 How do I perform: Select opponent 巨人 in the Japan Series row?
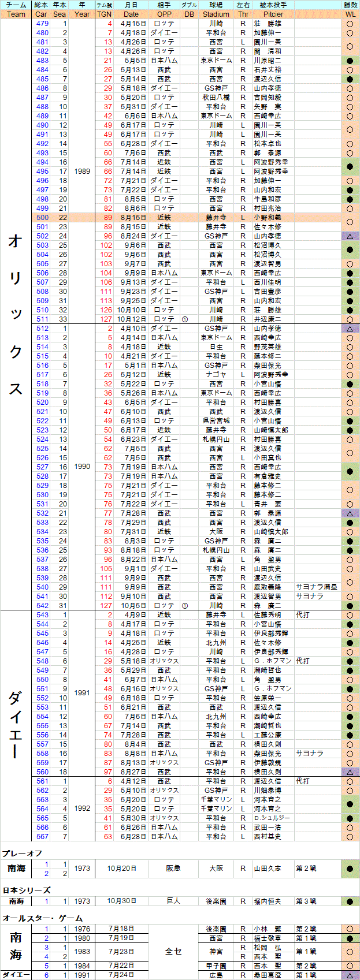[173, 901]
